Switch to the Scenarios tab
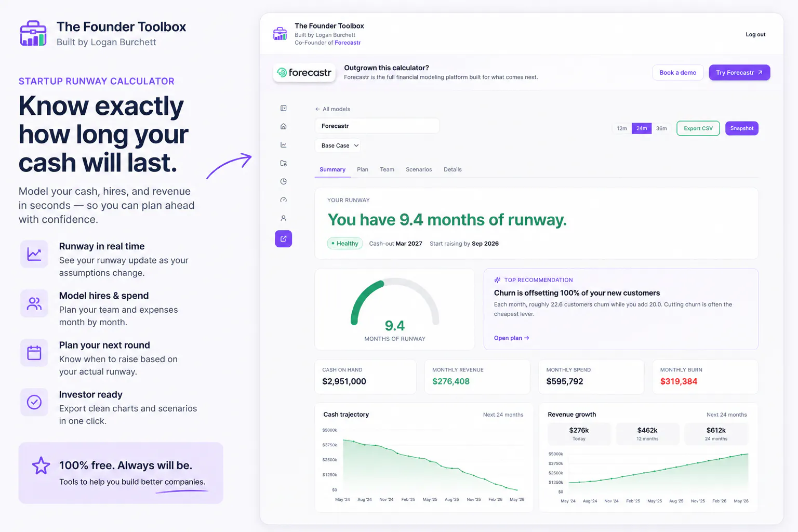The height and width of the screenshot is (532, 798). point(419,169)
